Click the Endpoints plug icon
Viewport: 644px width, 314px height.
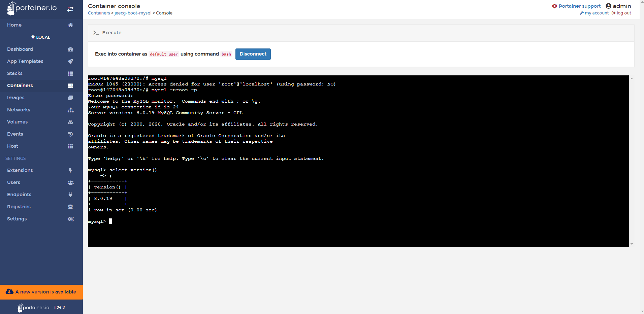pyautogui.click(x=70, y=195)
